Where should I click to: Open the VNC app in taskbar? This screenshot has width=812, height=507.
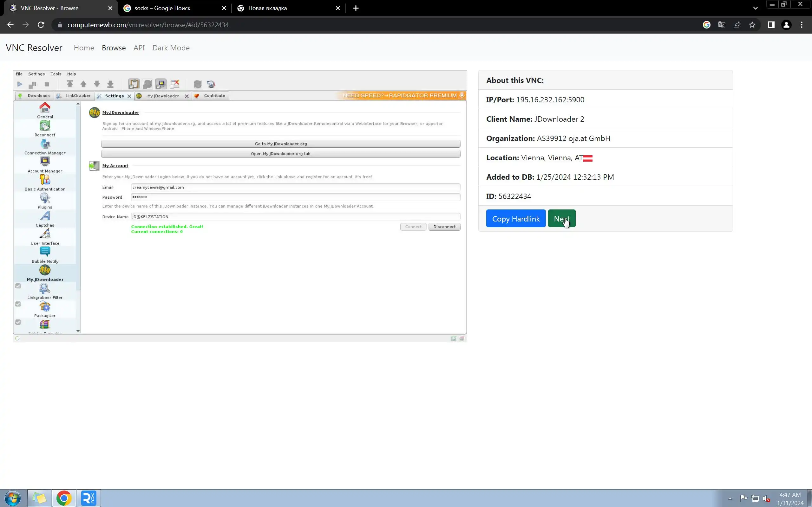click(88, 498)
